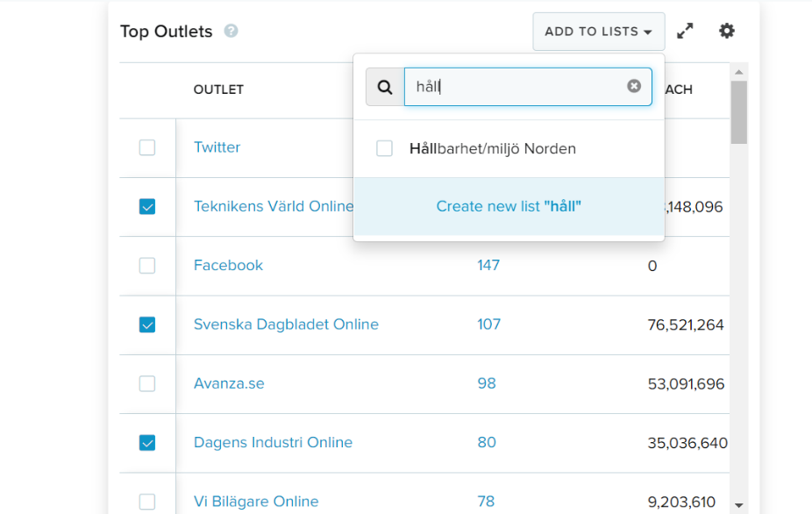Uncheck Teknikens Värld Online checkbox

(147, 207)
